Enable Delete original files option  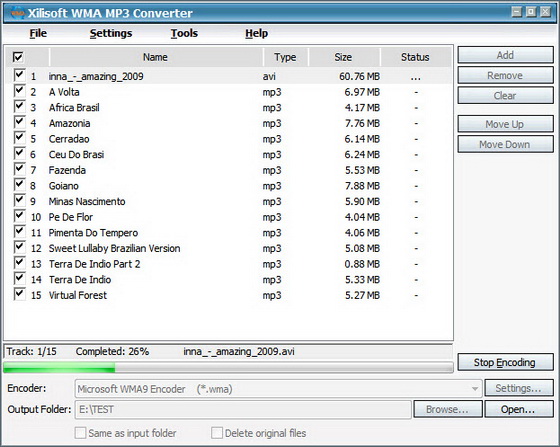(x=217, y=433)
